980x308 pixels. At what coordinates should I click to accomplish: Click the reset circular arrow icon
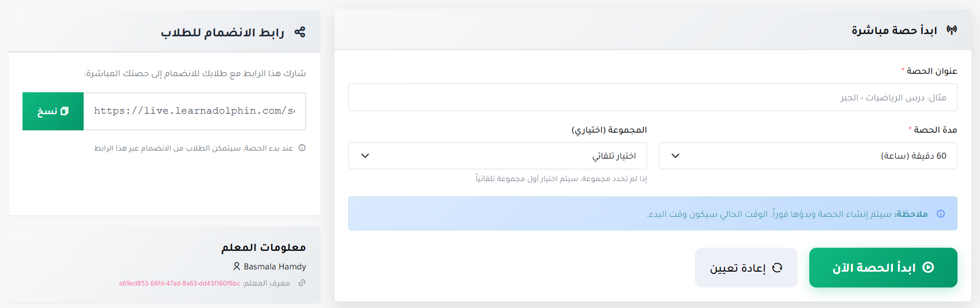pyautogui.click(x=777, y=268)
